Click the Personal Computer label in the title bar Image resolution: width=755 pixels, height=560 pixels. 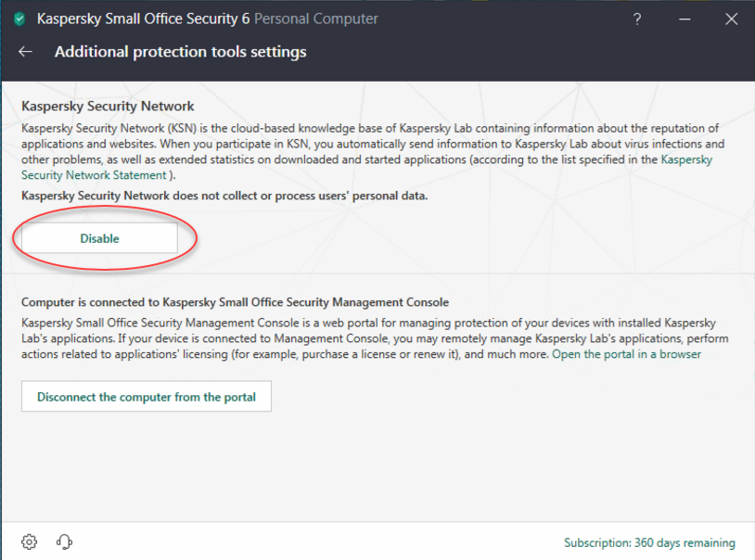click(x=316, y=19)
